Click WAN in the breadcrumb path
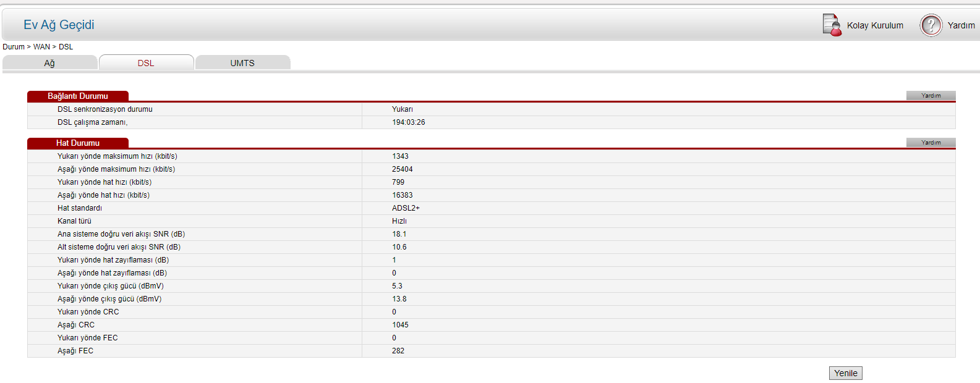The width and height of the screenshot is (980, 383). point(41,47)
